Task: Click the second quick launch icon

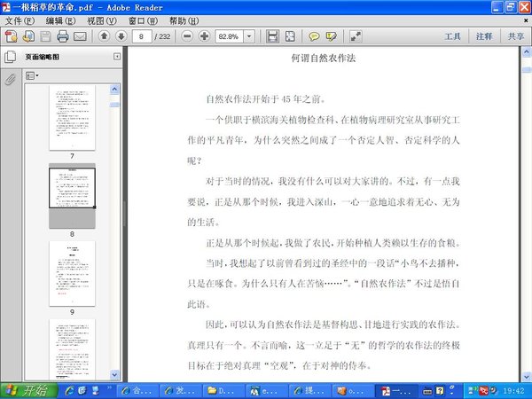Action: pyautogui.click(x=82, y=391)
